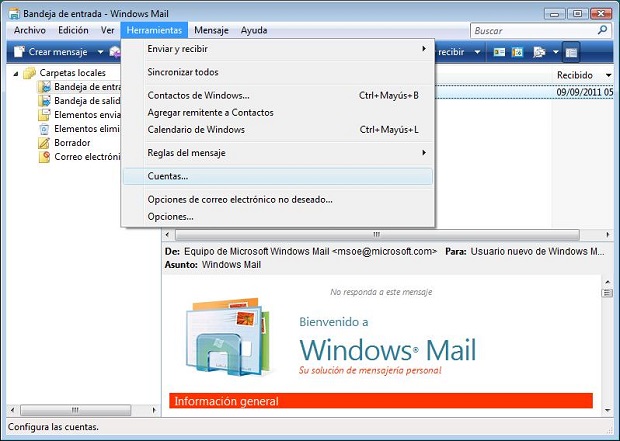The height and width of the screenshot is (441, 620).
Task: Click the preview pane vertical scroll thumb
Action: (607, 293)
